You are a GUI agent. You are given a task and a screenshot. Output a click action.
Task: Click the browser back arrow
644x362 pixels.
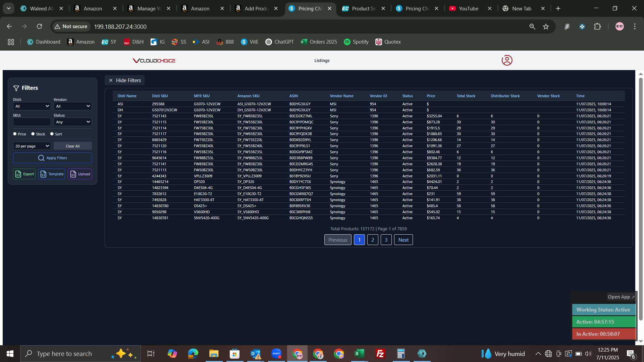pos(9,26)
